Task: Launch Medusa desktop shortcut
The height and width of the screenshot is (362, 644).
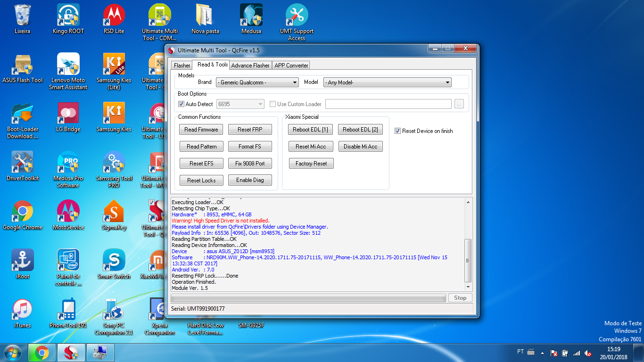Action: (251, 19)
